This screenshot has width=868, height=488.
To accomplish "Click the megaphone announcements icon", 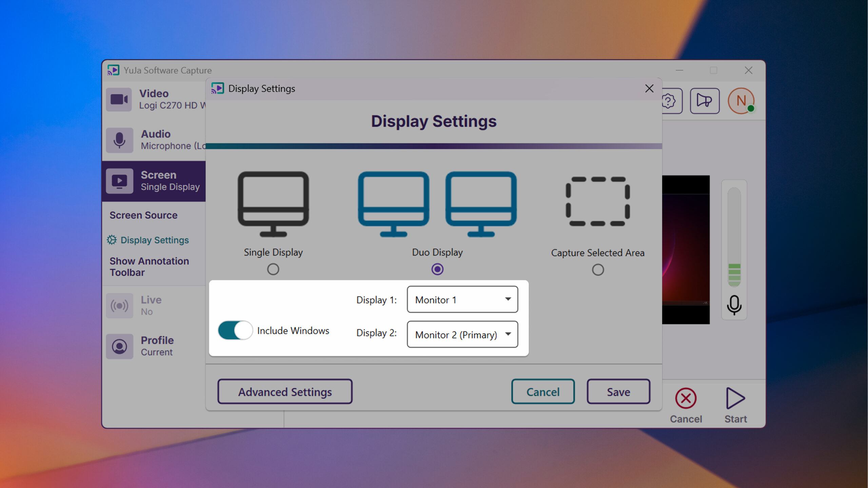I will [704, 101].
